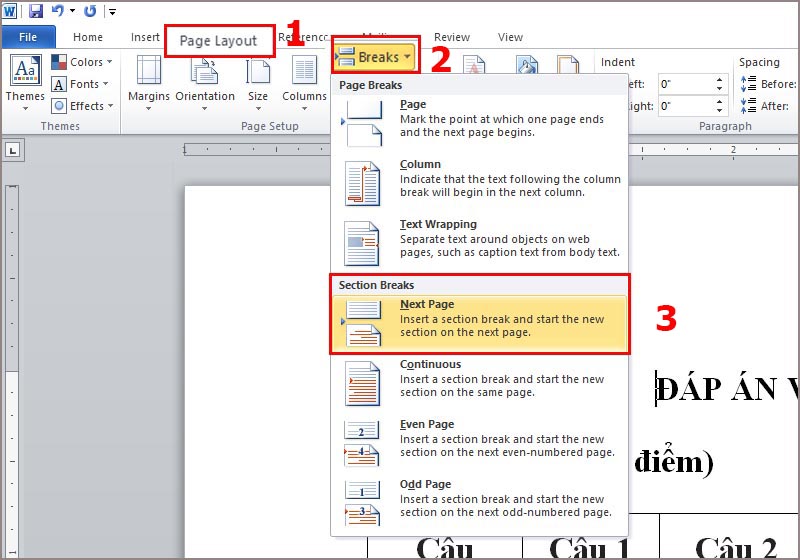Image resolution: width=800 pixels, height=560 pixels.
Task: Click the Even Page break icon
Action: pyautogui.click(x=362, y=443)
